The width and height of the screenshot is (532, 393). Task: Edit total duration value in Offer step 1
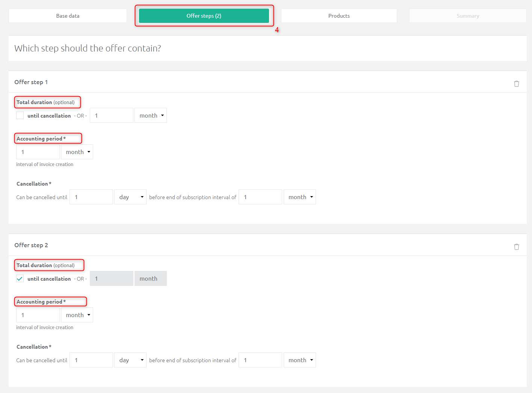[112, 115]
